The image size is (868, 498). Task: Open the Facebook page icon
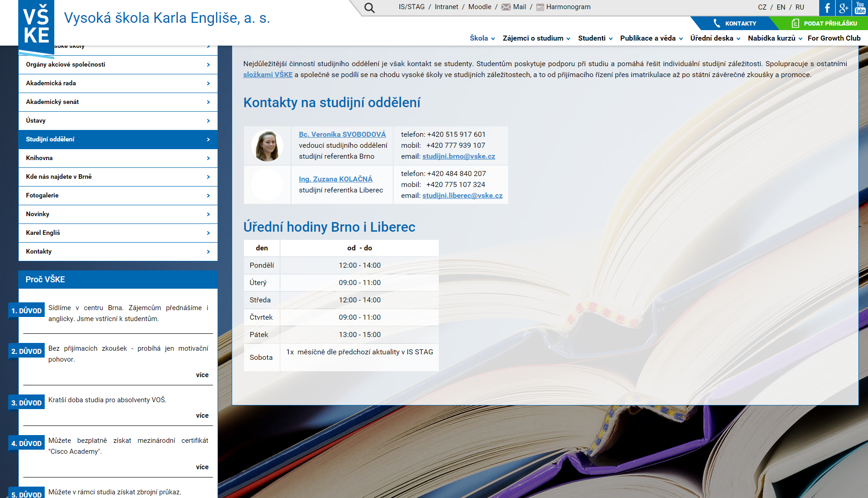point(827,8)
